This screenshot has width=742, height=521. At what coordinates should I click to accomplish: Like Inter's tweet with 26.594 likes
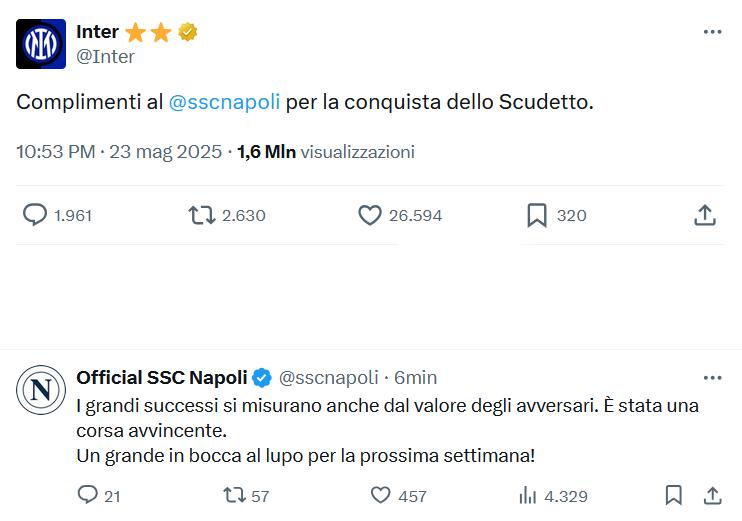[370, 215]
